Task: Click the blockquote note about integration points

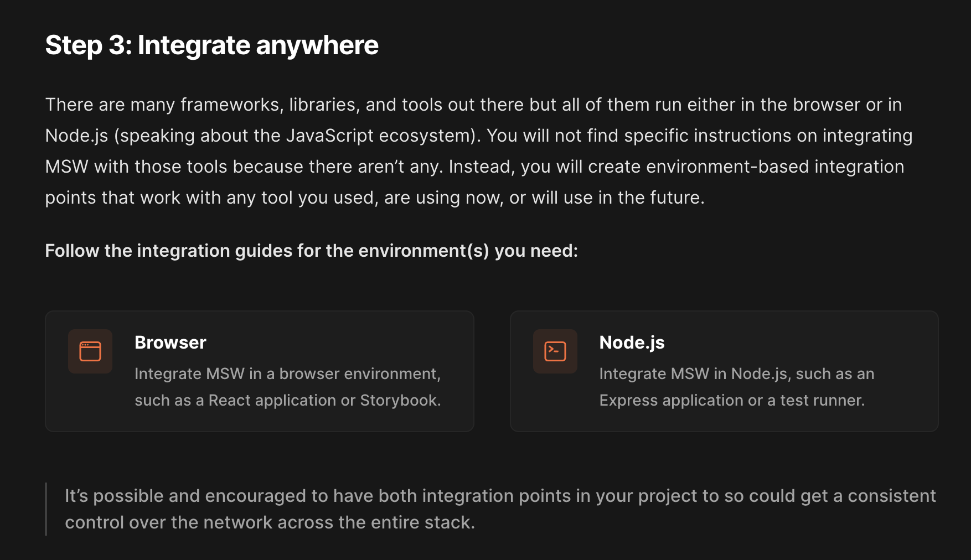Action: coord(500,509)
